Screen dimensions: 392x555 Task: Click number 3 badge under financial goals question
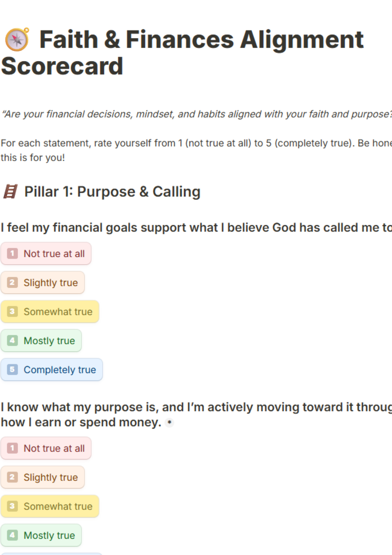coord(12,311)
